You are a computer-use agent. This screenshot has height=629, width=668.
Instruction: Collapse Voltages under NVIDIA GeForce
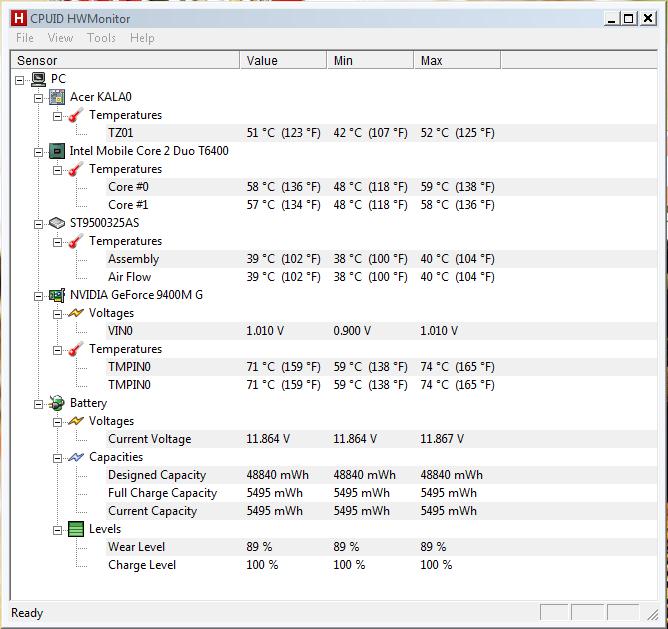(57, 314)
